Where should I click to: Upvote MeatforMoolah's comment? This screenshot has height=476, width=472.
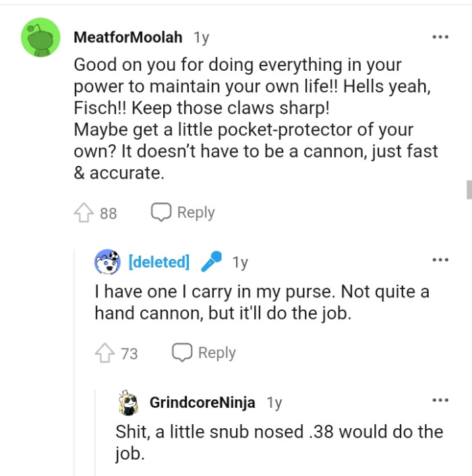pyautogui.click(x=84, y=213)
